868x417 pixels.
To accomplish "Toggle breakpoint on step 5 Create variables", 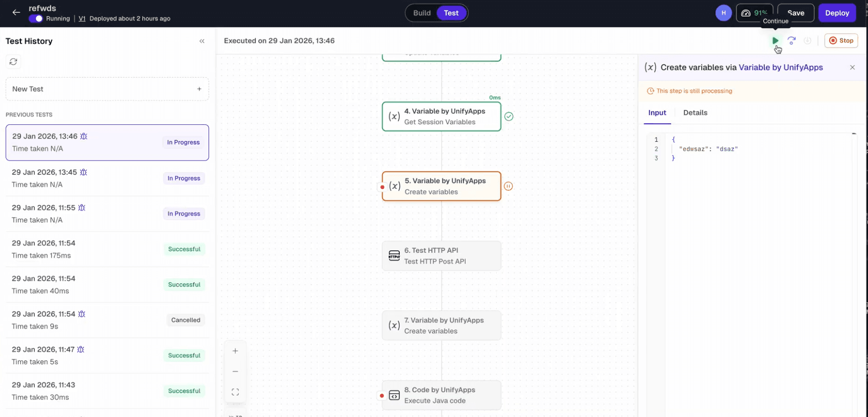I will point(382,187).
